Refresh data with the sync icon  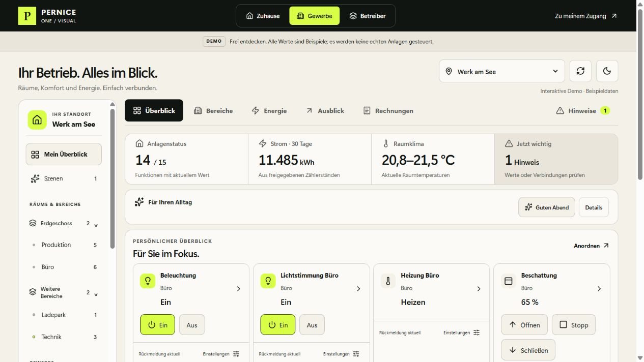580,71
